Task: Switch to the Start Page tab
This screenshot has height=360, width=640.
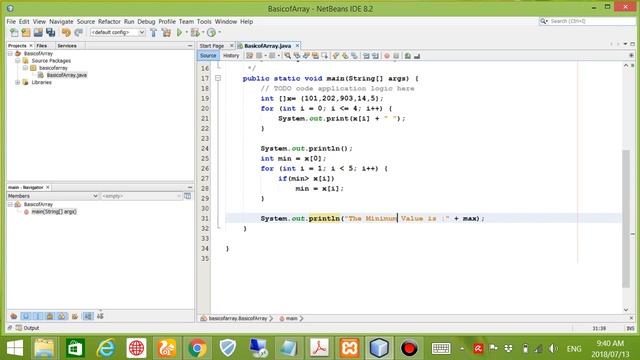Action: pyautogui.click(x=212, y=46)
